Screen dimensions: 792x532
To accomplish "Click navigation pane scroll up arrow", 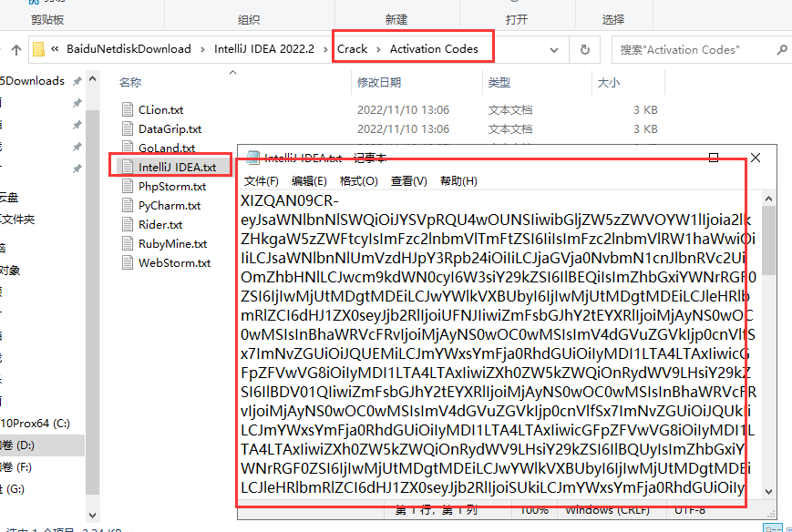I will 92,79.
